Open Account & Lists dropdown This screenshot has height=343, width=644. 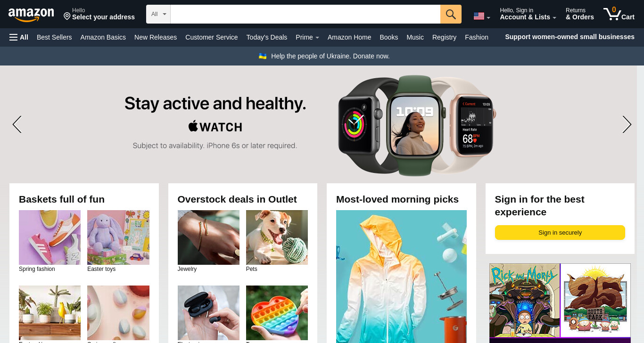click(x=528, y=14)
